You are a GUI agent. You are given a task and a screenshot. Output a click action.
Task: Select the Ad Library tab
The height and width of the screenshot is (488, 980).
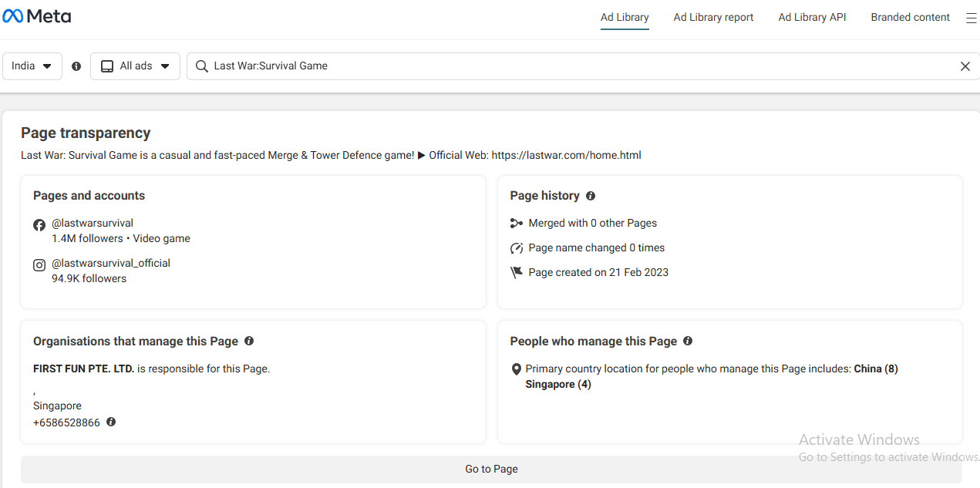pos(625,18)
